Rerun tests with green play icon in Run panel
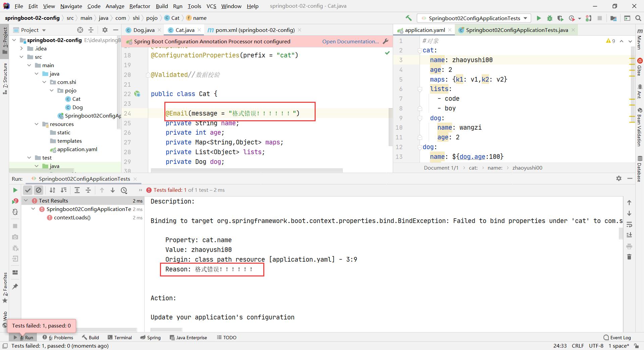644x350 pixels. [15, 190]
